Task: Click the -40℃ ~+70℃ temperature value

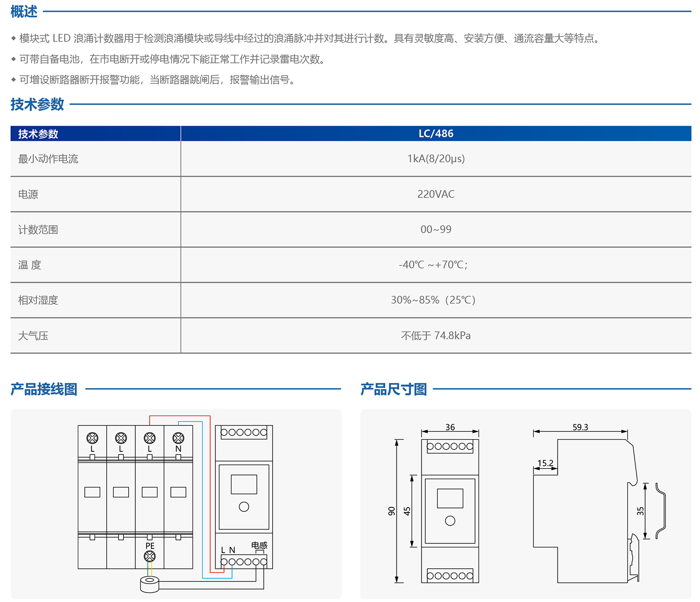Action: (433, 265)
